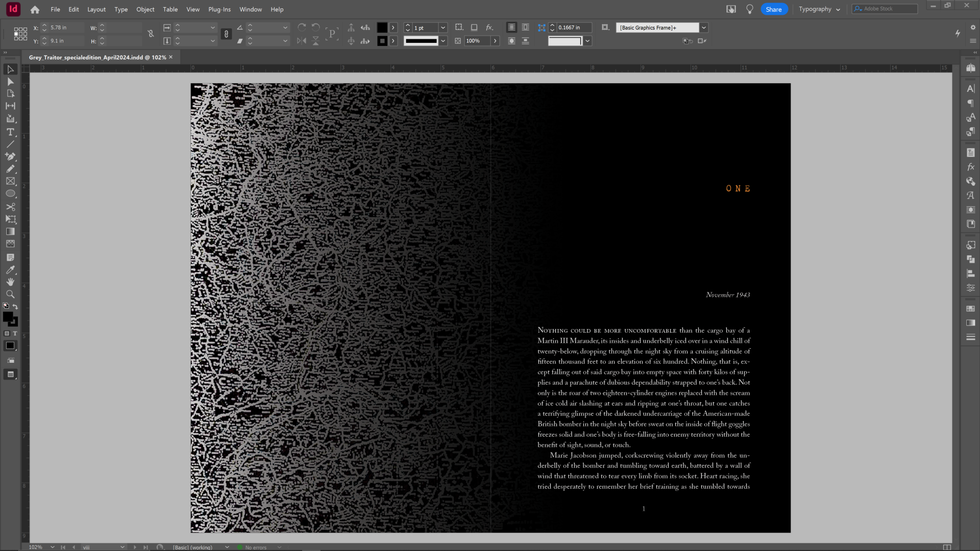Open the corner shape dropdown
The width and height of the screenshot is (980, 551).
pos(587,41)
